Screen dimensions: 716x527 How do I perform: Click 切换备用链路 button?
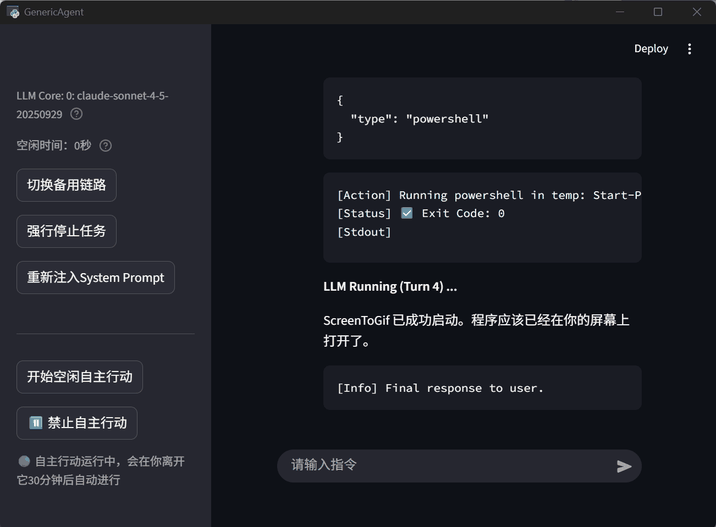(67, 185)
